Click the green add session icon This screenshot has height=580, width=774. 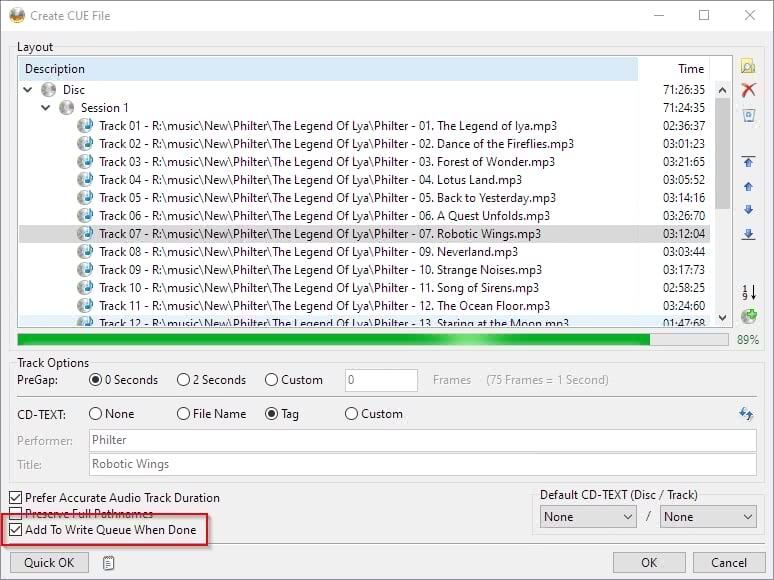pyautogui.click(x=749, y=316)
